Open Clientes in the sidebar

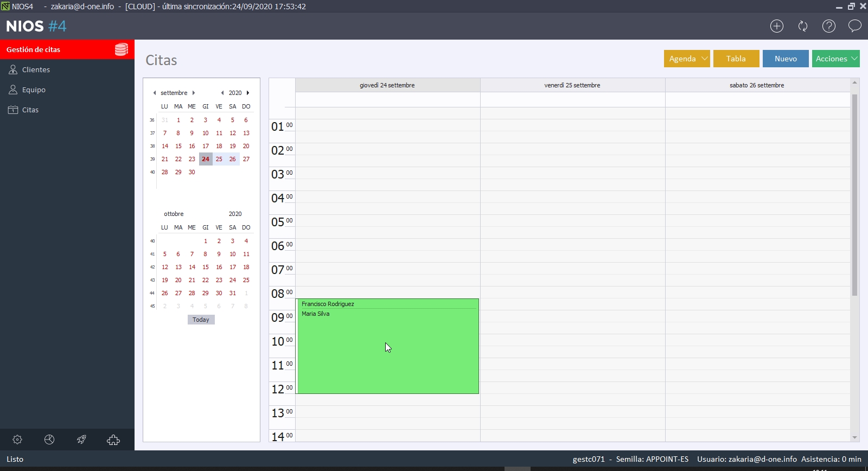[x=36, y=69]
